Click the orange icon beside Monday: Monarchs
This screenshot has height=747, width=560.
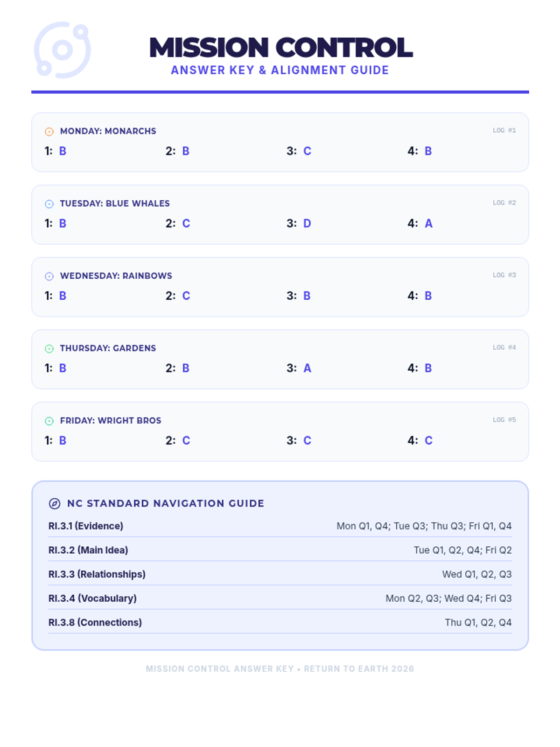click(49, 132)
